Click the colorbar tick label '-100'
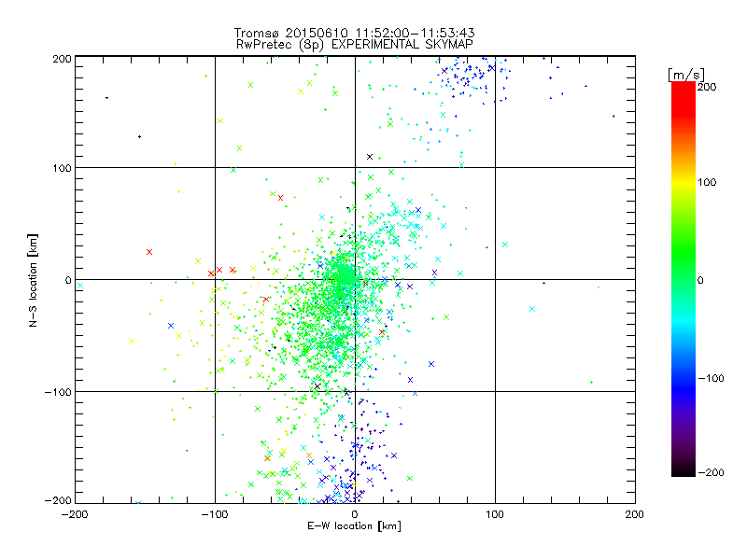 coord(711,378)
